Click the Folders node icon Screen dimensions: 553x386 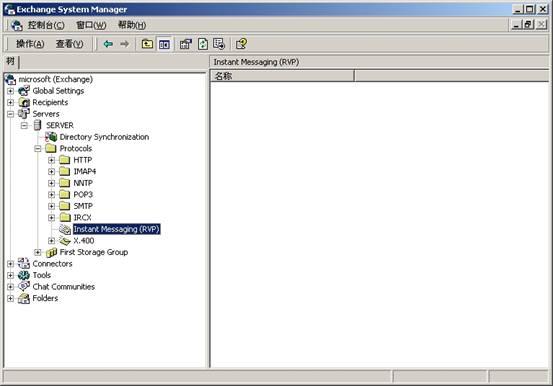[24, 298]
